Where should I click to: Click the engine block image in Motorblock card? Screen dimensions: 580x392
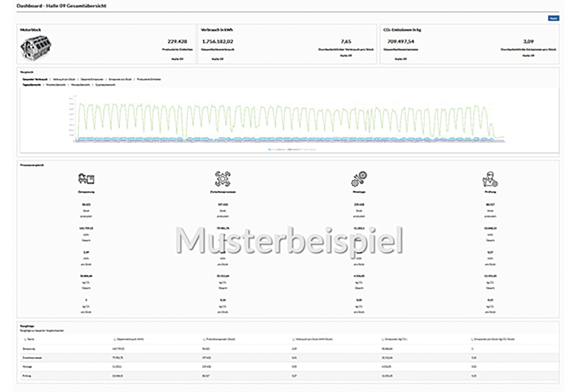(36, 48)
